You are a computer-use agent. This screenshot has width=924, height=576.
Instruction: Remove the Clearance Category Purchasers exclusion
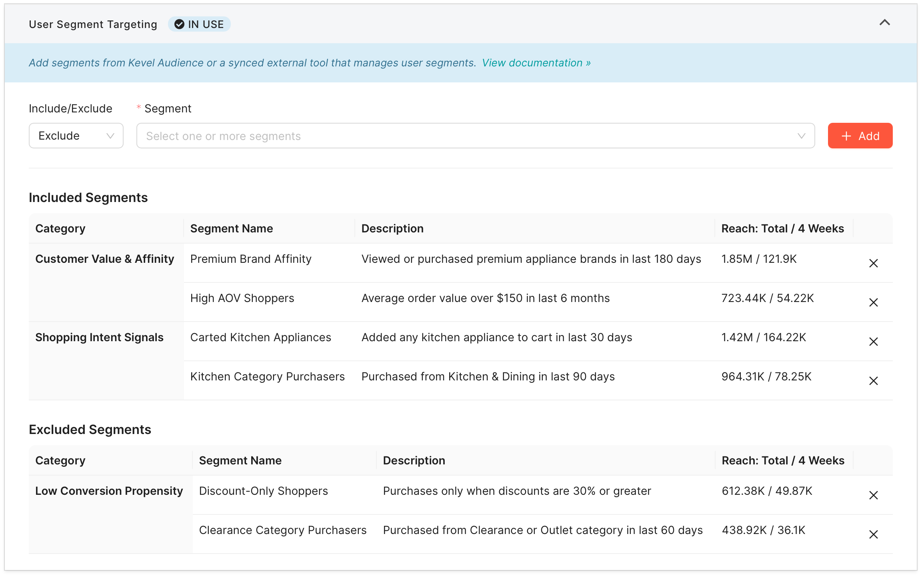point(873,534)
